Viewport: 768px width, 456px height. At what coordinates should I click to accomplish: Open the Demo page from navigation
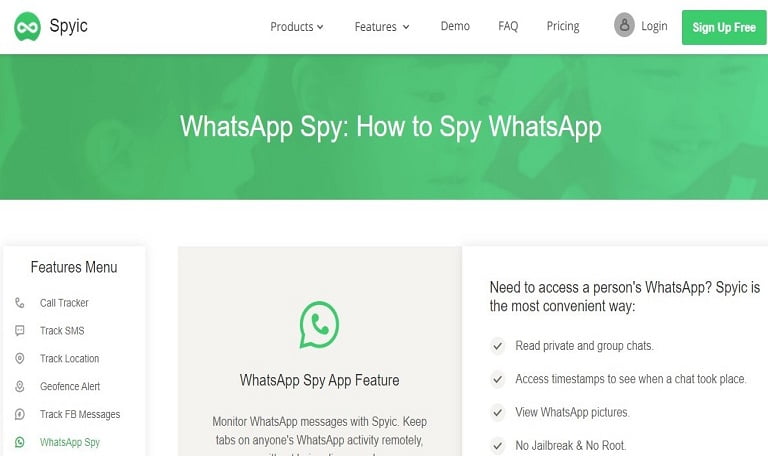[x=455, y=26]
